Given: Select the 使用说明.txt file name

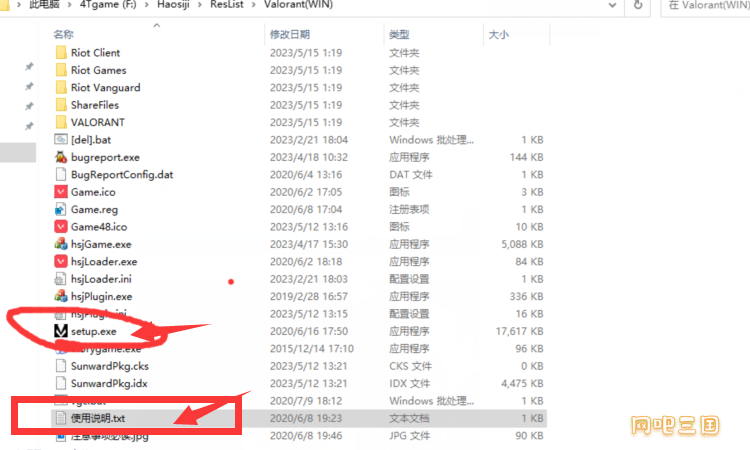Looking at the screenshot, I should click(x=98, y=418).
